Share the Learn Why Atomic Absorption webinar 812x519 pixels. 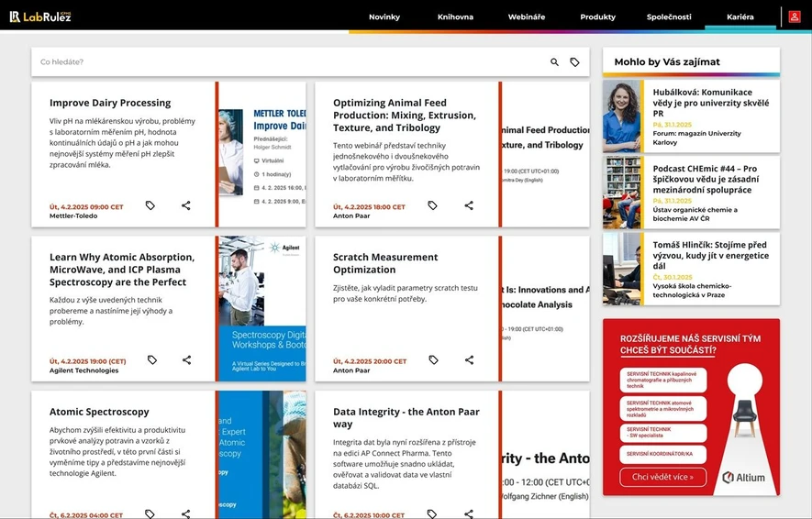pyautogui.click(x=186, y=359)
